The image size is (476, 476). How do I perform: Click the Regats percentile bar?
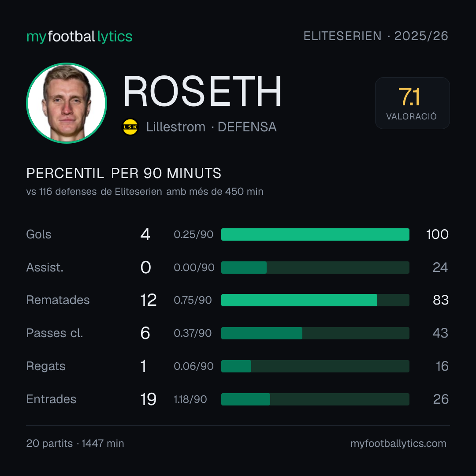[315, 366]
